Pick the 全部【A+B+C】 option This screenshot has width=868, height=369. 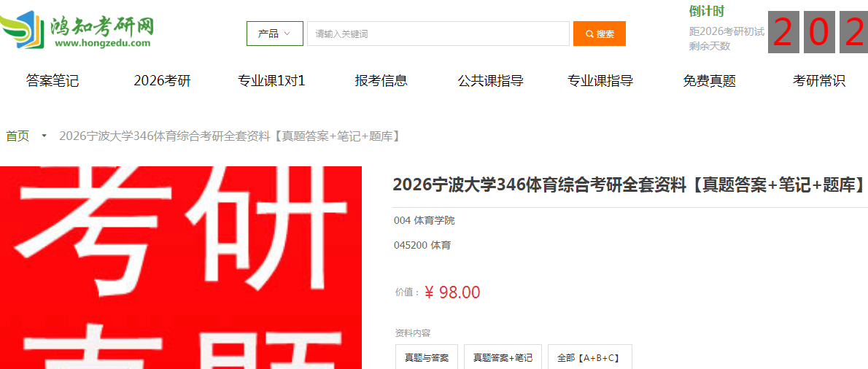(x=590, y=357)
